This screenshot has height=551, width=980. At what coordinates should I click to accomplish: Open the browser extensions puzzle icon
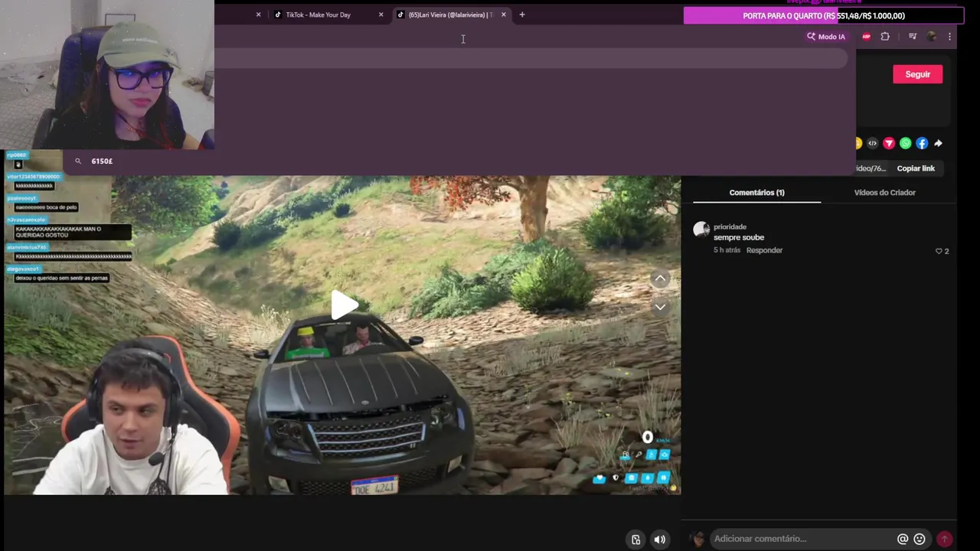[x=885, y=37]
